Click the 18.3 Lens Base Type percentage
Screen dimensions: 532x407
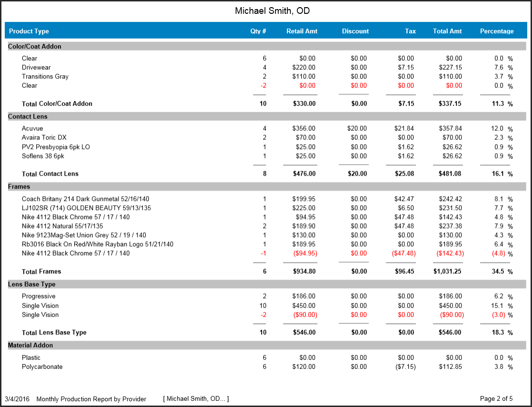click(x=498, y=333)
